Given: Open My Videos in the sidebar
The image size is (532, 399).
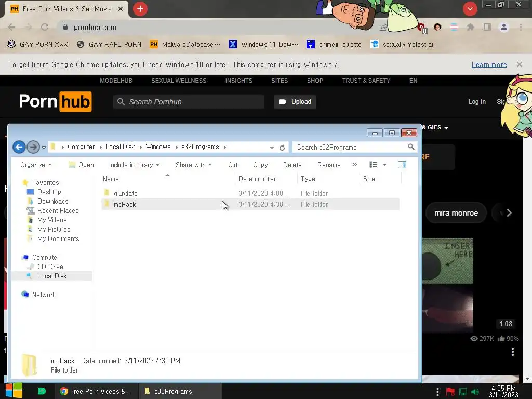Looking at the screenshot, I should (x=52, y=220).
